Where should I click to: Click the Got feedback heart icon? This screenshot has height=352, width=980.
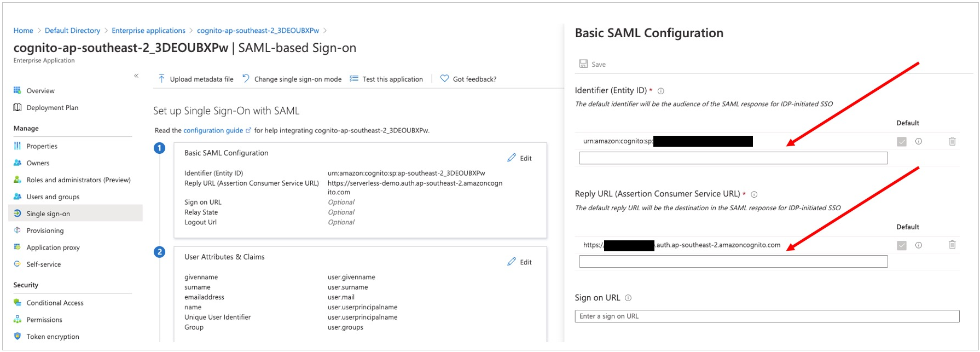(x=445, y=79)
